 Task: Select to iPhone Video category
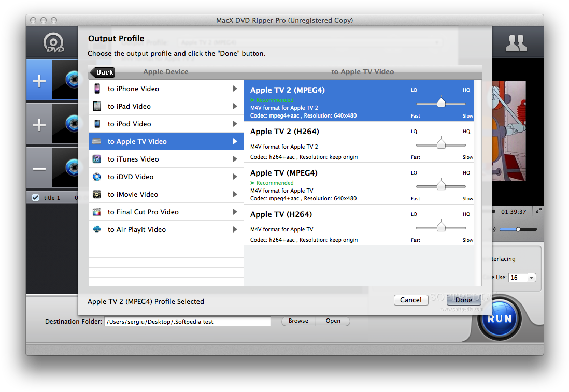(x=166, y=89)
